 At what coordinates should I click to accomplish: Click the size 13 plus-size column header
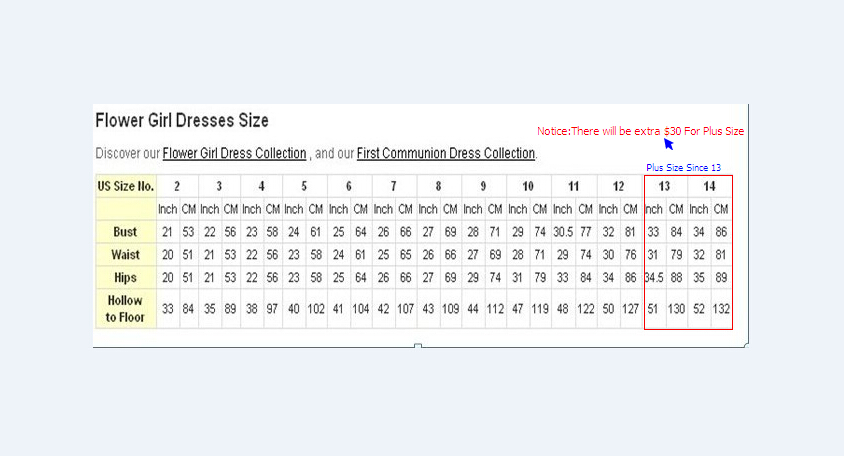(x=664, y=186)
